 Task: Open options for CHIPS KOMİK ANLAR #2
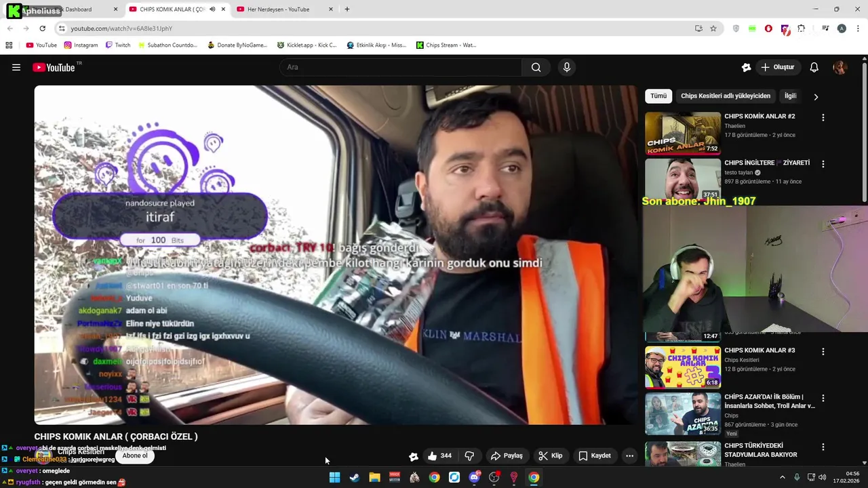(823, 117)
